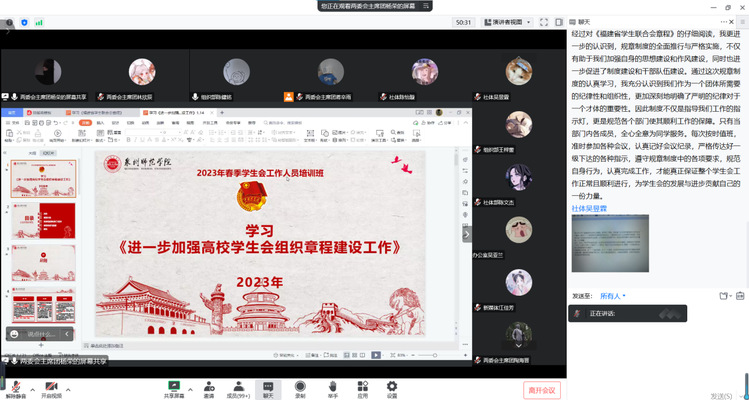Start recording with the 录制 icon
Viewport: 749px width, 400px height.
coord(300,387)
